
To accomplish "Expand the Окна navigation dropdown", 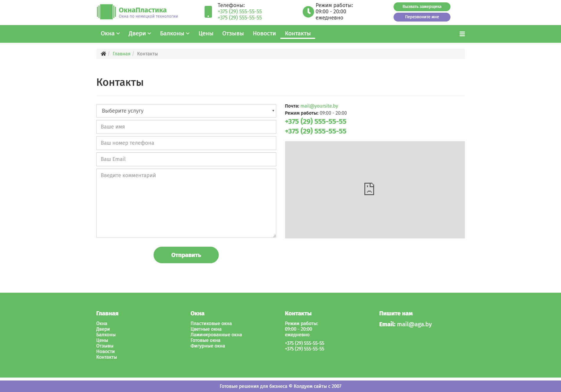I will 110,34.
